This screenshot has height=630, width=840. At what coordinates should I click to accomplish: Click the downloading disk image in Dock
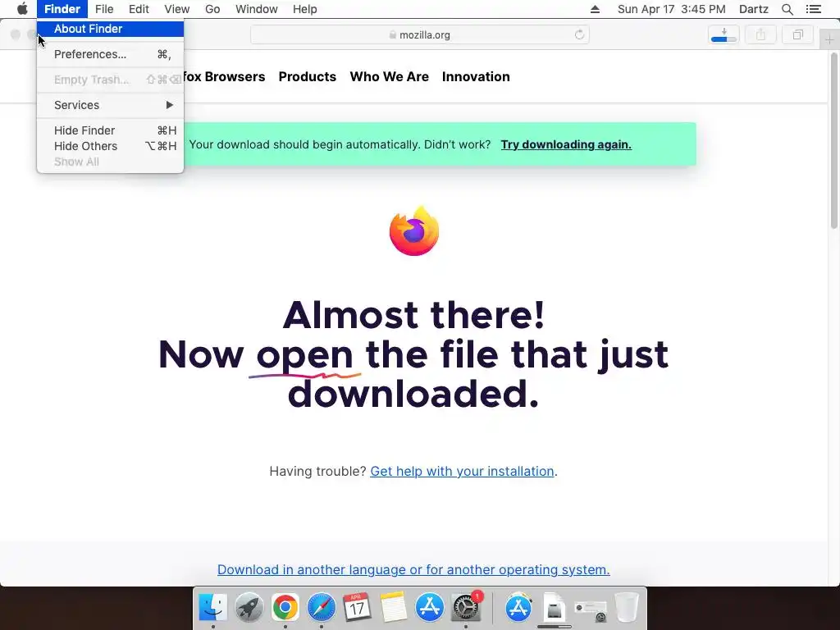click(x=555, y=609)
